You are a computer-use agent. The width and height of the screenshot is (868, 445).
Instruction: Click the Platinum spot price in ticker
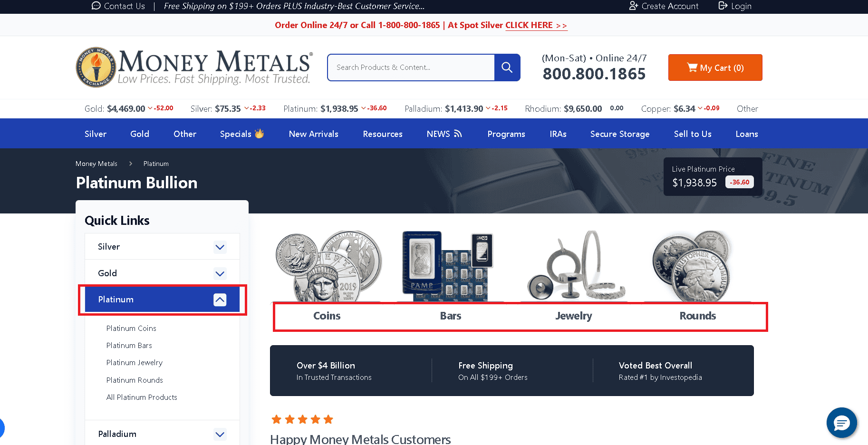339,108
